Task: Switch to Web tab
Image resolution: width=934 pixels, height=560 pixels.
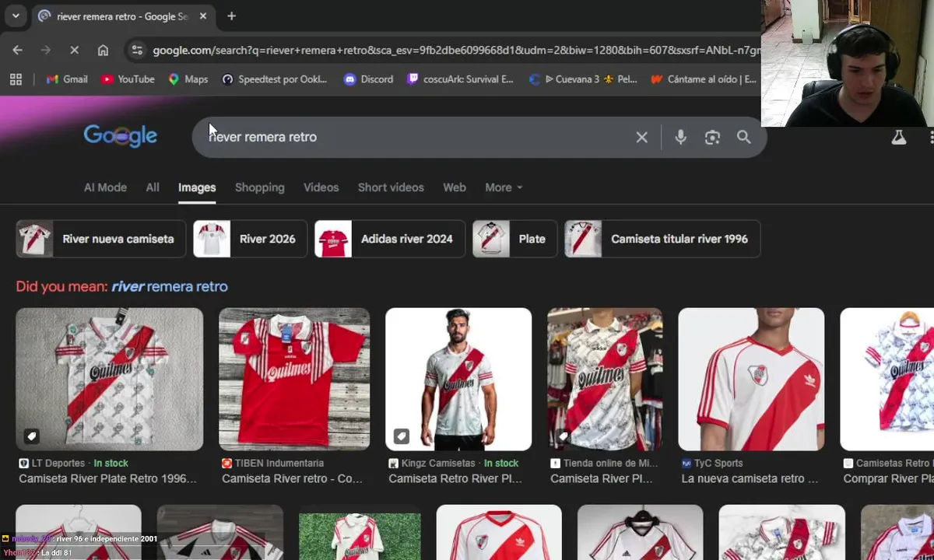Action: [x=455, y=187]
